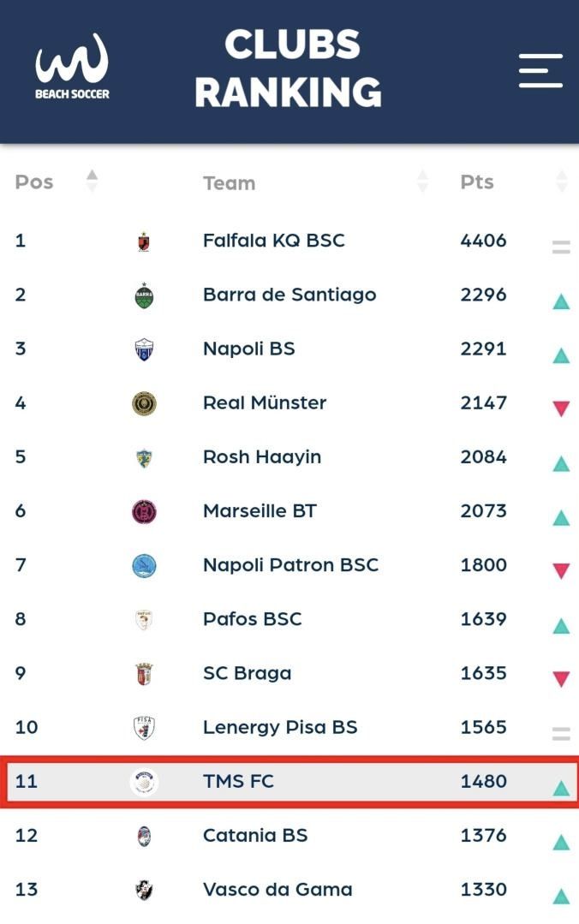Open Napoli BS team name link

pyautogui.click(x=248, y=349)
